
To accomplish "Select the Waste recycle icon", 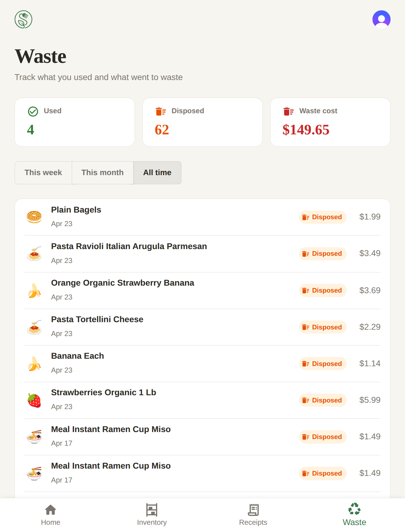I will point(354,509).
